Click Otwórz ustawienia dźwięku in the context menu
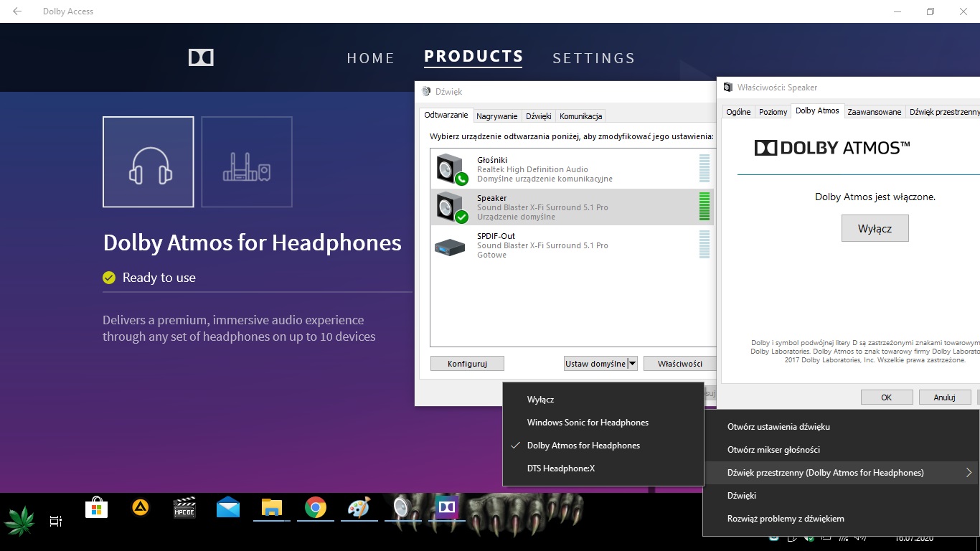Image resolution: width=980 pixels, height=551 pixels. [840, 427]
